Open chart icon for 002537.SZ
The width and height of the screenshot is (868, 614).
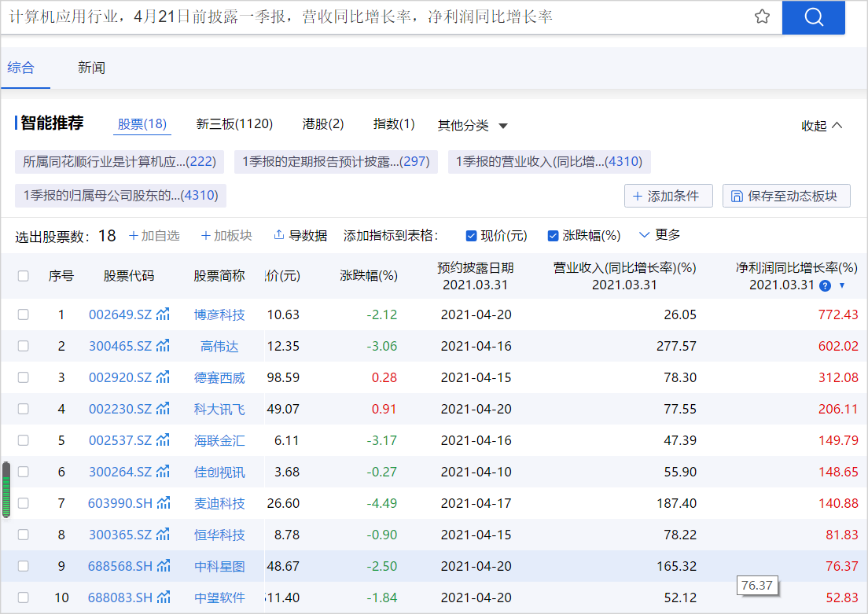tap(163, 440)
